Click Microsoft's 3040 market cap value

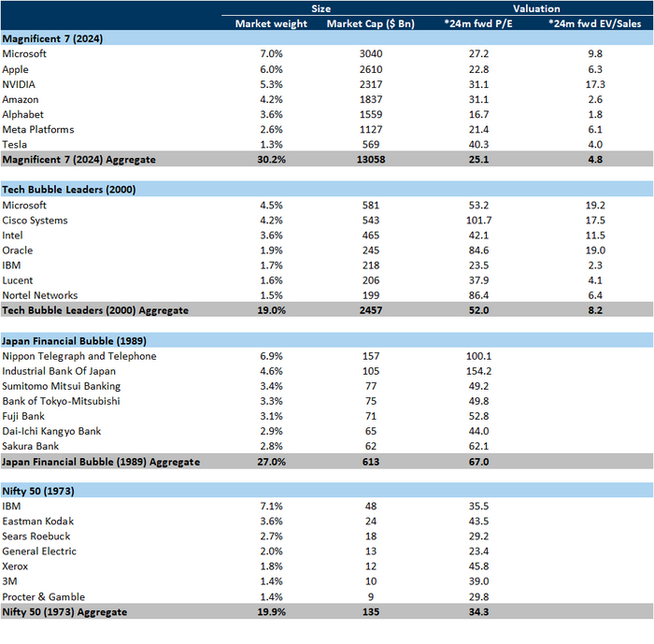(x=371, y=54)
